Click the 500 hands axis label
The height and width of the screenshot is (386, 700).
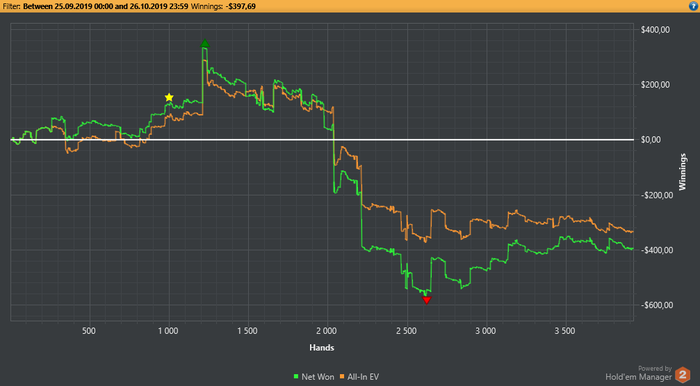89,331
